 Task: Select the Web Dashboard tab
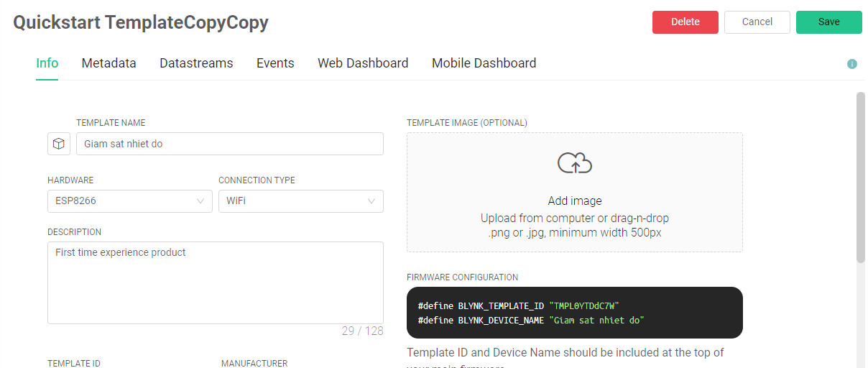coord(363,63)
